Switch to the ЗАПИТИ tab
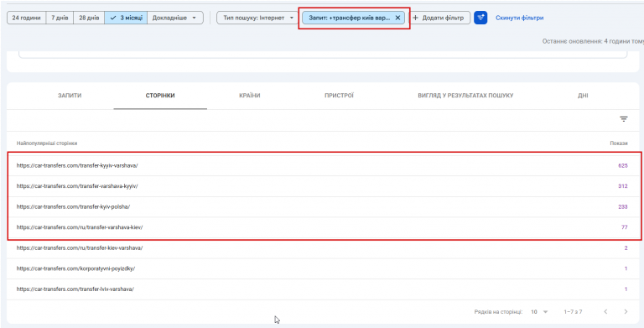Image resolution: width=644 pixels, height=328 pixels. [x=70, y=96]
